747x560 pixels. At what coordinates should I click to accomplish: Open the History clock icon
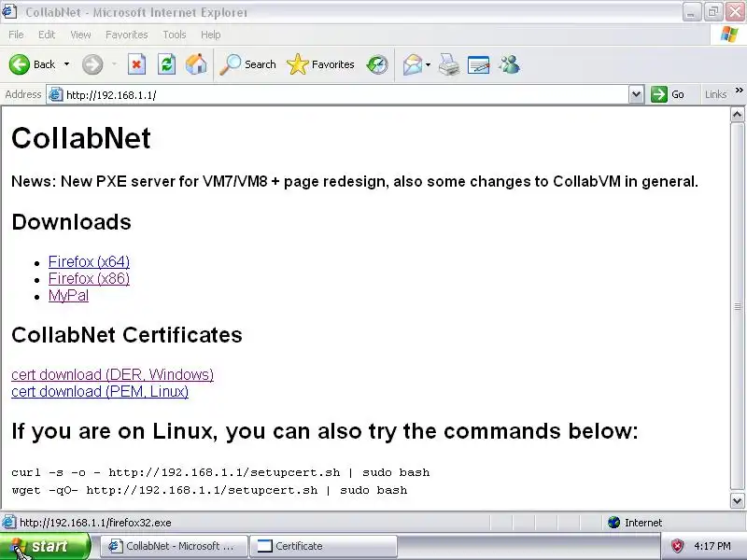click(377, 64)
